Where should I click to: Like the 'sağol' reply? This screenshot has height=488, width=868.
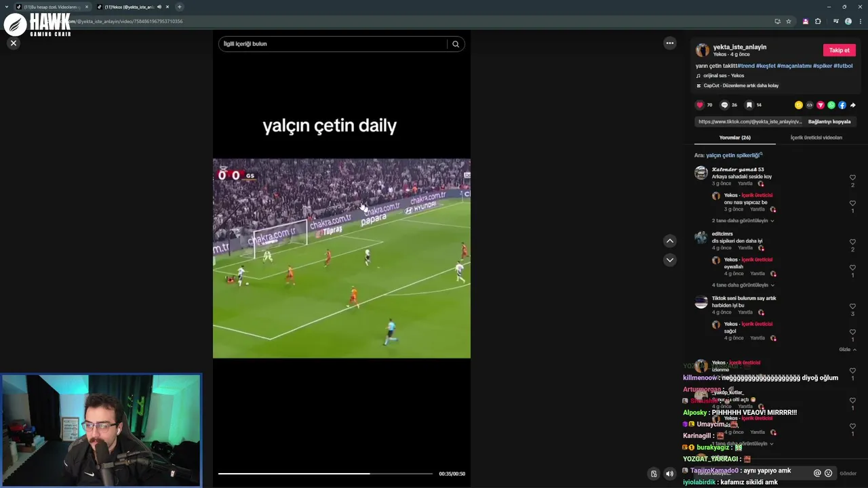click(x=852, y=332)
